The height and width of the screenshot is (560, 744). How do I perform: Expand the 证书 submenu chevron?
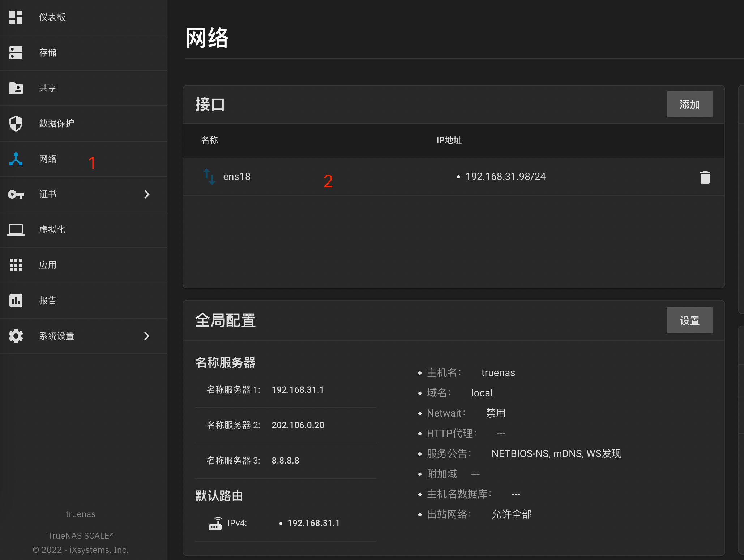click(147, 194)
